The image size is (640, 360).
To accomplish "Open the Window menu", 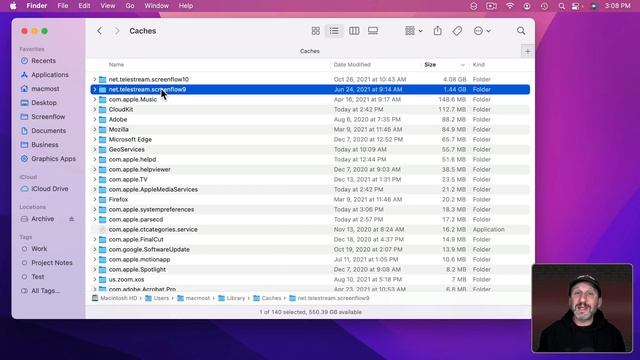I will [x=157, y=6].
